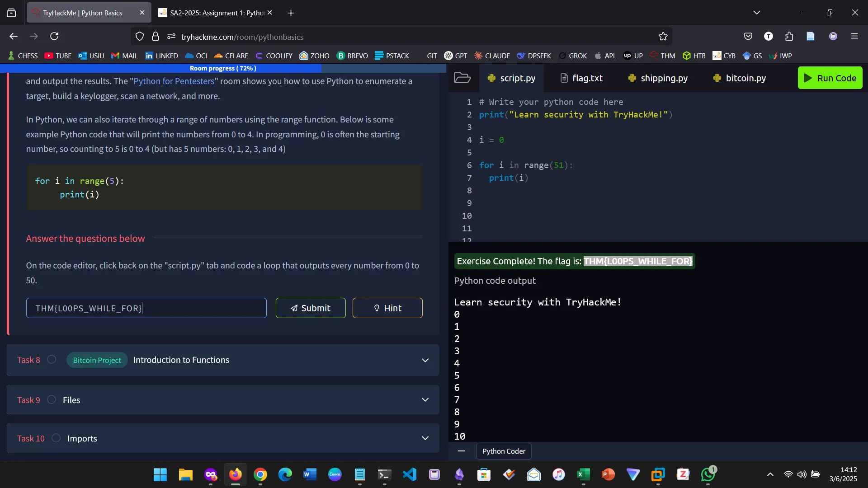Click the Room progress bar
This screenshot has height=488, width=868.
223,68
